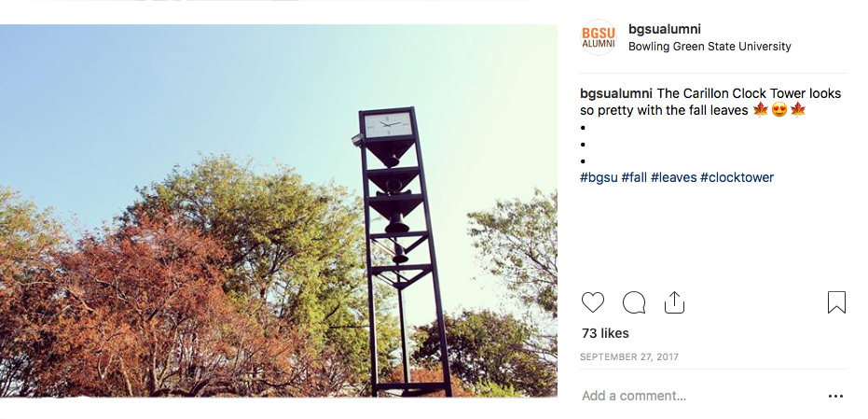Open the bgsualumni username in header
The height and width of the screenshot is (419, 868).
point(664,29)
